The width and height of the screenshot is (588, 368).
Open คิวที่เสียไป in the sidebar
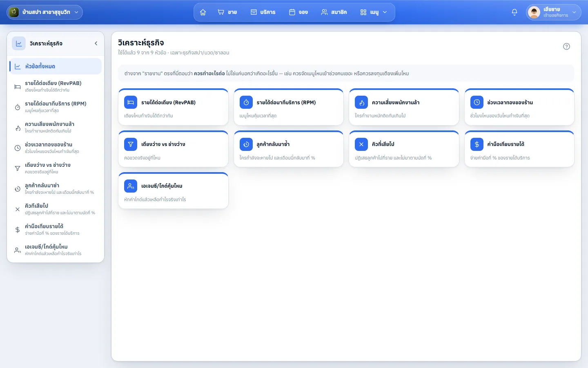click(x=56, y=209)
